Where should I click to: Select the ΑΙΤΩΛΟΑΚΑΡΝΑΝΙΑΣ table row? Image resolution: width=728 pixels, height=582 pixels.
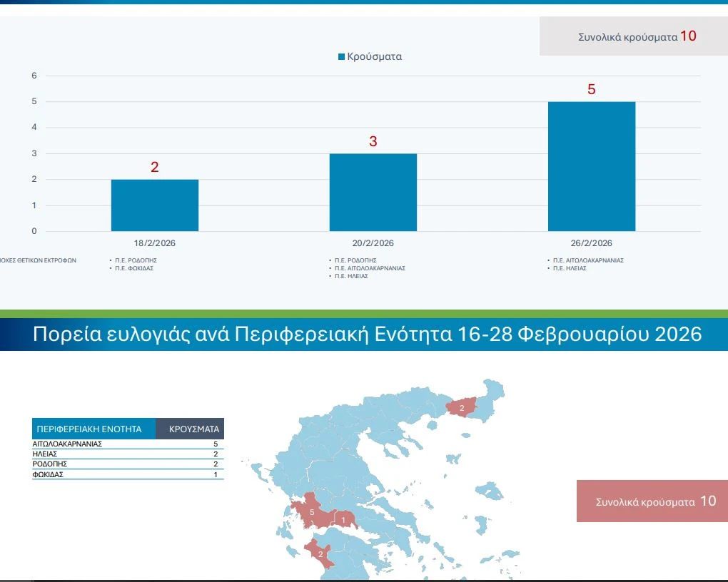click(x=128, y=444)
